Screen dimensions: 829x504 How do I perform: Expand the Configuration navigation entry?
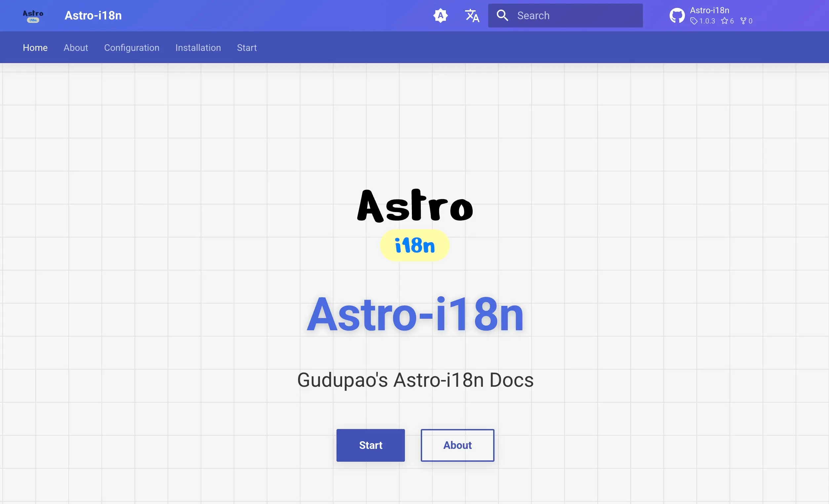pos(132,48)
